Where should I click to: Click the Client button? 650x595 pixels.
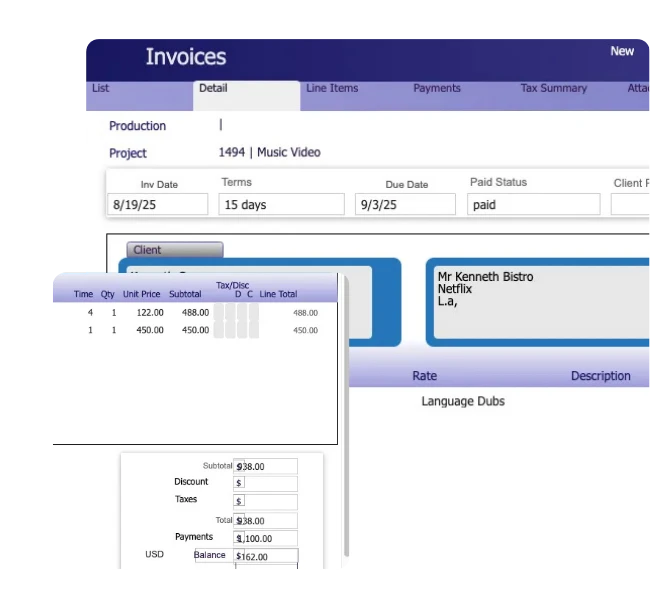coord(175,250)
